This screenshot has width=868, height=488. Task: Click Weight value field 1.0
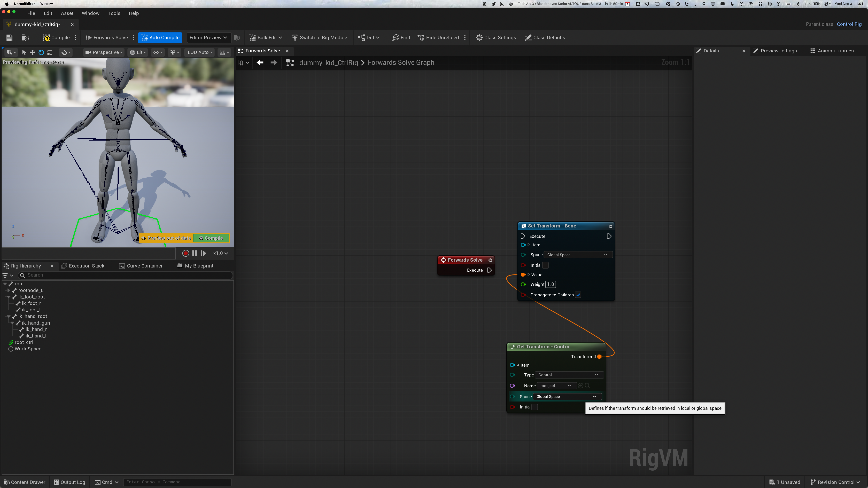551,285
